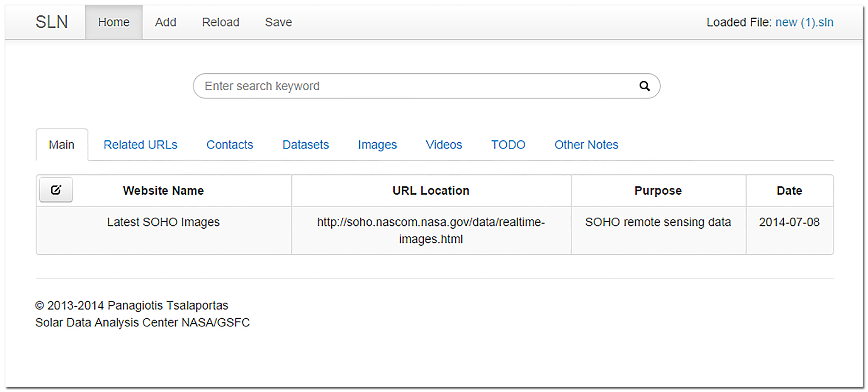Screen dimensions: 868x392
Task: Click Reload in the top navbar
Action: coord(220,22)
